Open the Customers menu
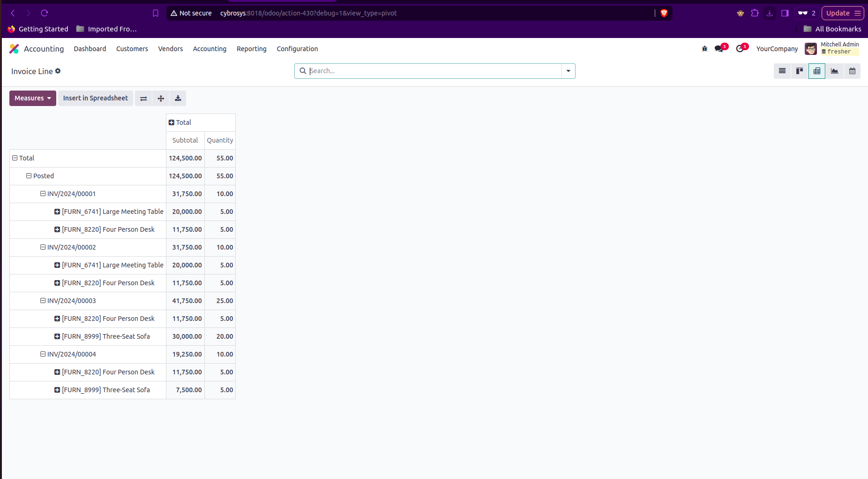This screenshot has height=479, width=868. [132, 49]
